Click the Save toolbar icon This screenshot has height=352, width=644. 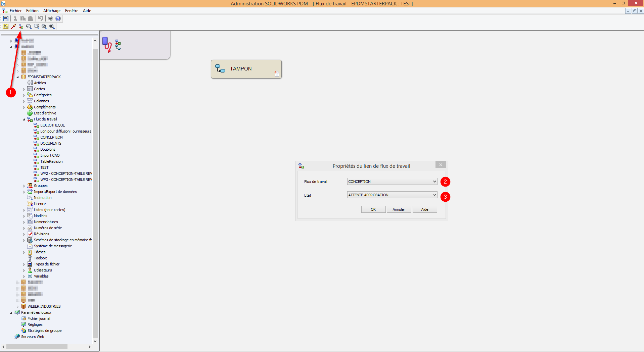6,18
